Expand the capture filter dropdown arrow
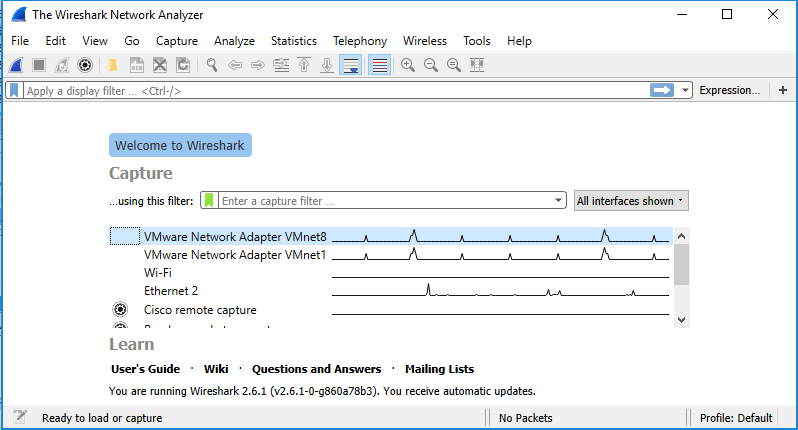Screen dimensions: 798x430 (x=559, y=200)
